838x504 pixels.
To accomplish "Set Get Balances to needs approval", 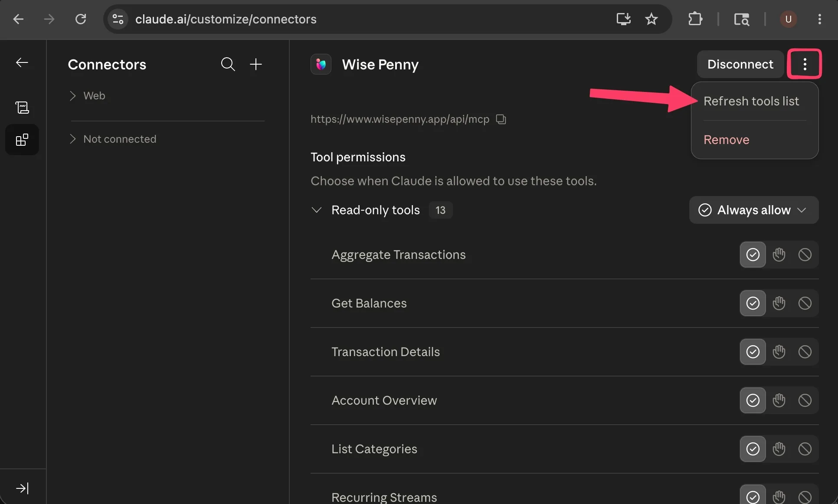I will [x=779, y=303].
